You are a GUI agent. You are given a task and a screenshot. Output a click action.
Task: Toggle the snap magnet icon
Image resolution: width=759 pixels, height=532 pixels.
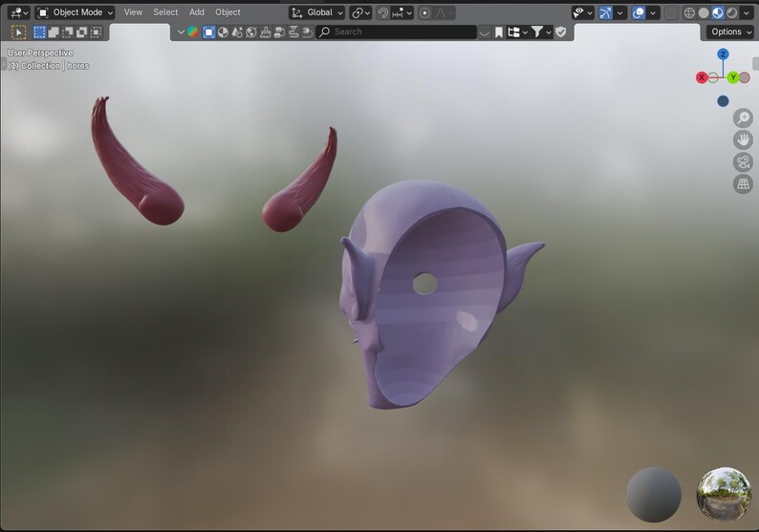tap(383, 12)
